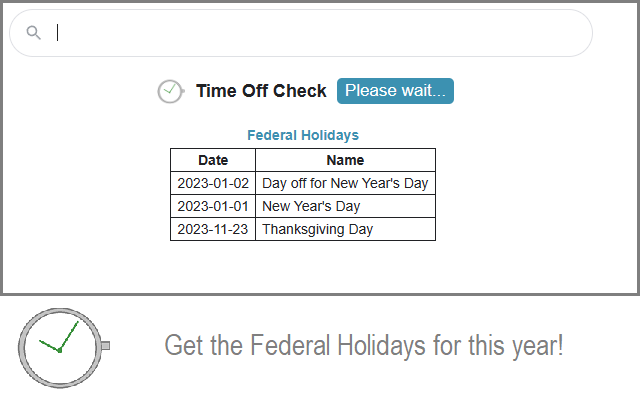Select the "New Year's Day" holiday name cell
Screen dimensions: 640x400
[x=311, y=206]
